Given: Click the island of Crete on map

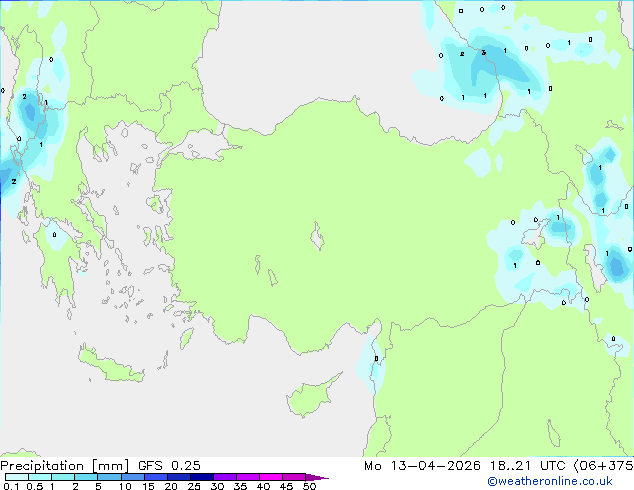Looking at the screenshot, I should (x=111, y=366).
